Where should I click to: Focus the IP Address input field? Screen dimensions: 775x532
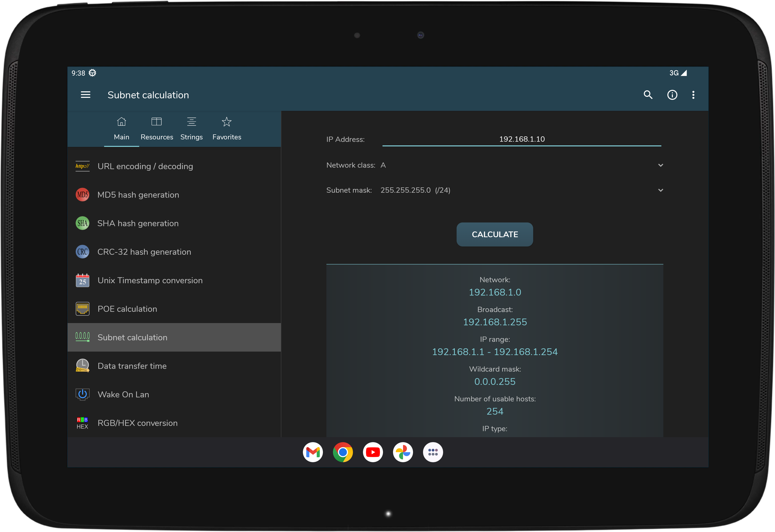coord(522,139)
